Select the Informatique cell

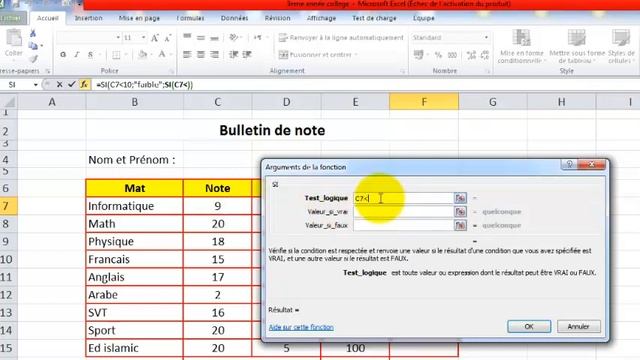click(135, 206)
